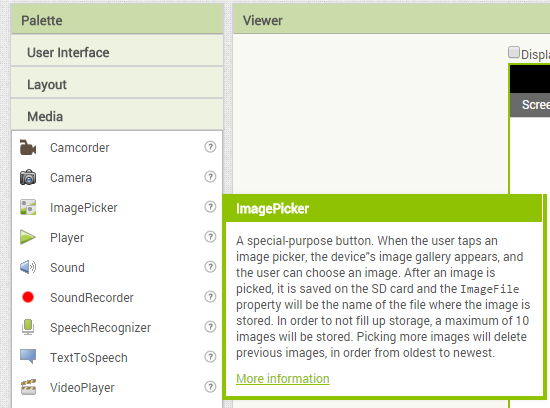This screenshot has width=550, height=408.
Task: Select the VideoPlayer clapperboard icon
Action: [28, 387]
